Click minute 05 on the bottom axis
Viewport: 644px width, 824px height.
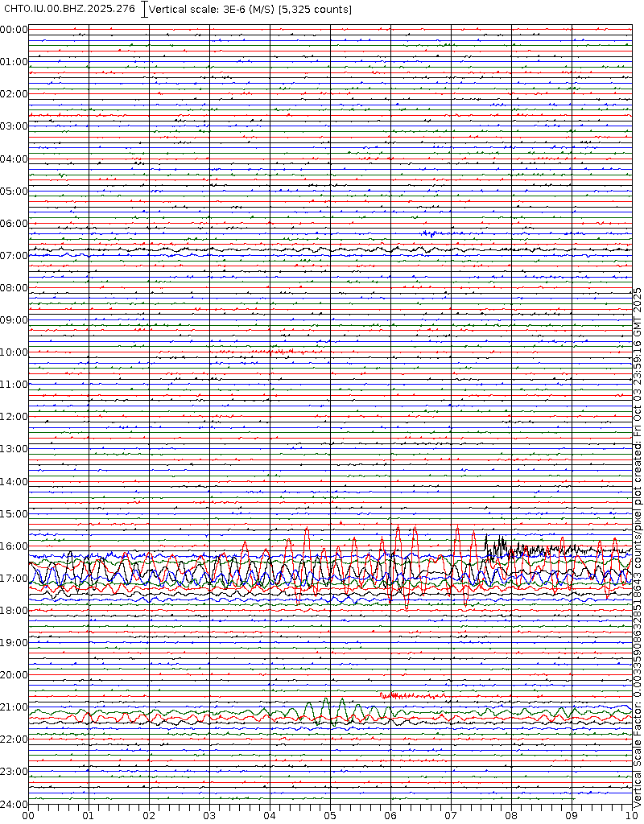click(x=330, y=814)
